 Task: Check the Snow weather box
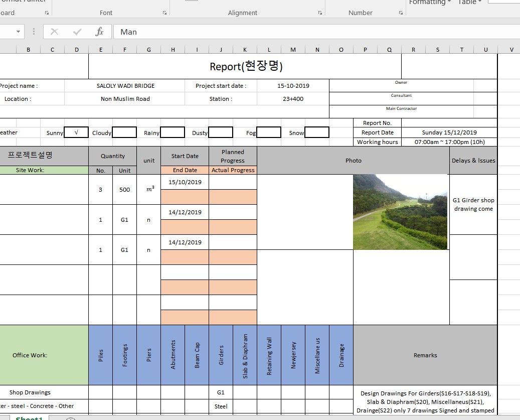coord(317,132)
